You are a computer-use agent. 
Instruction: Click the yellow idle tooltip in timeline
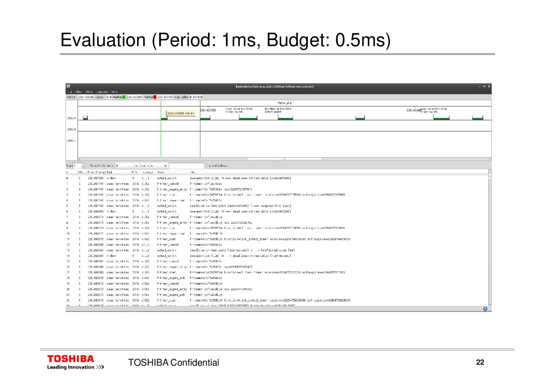pos(181,113)
